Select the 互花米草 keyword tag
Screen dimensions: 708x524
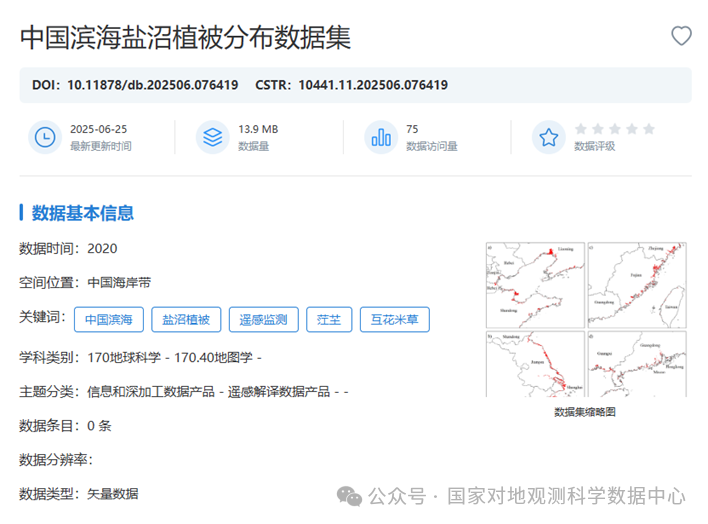tap(394, 319)
